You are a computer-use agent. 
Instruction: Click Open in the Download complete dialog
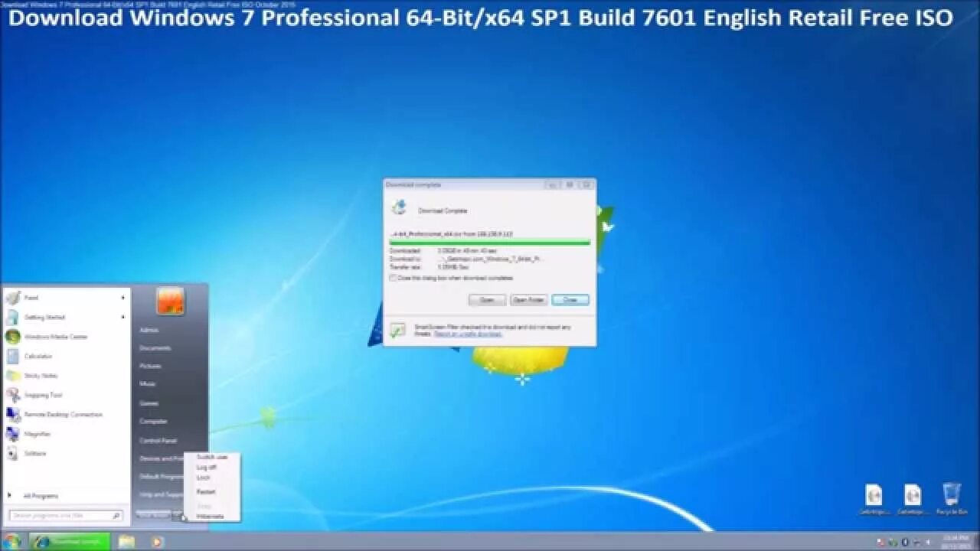click(x=487, y=300)
